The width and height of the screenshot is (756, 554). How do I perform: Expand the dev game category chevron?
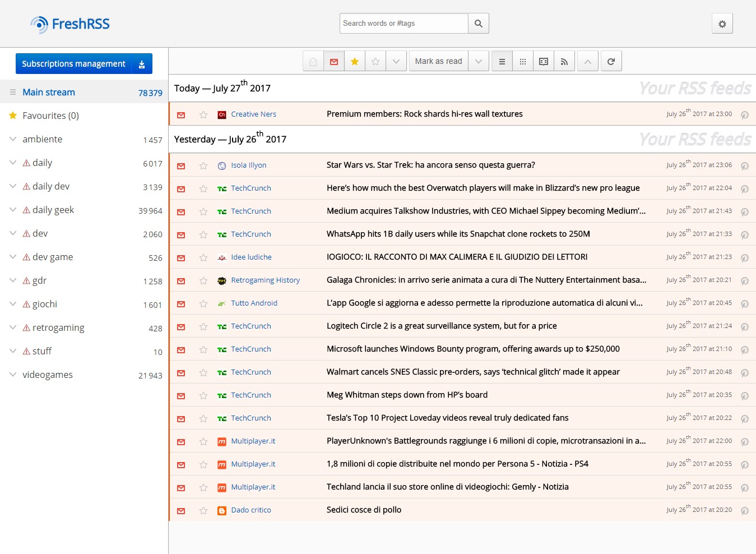click(13, 257)
